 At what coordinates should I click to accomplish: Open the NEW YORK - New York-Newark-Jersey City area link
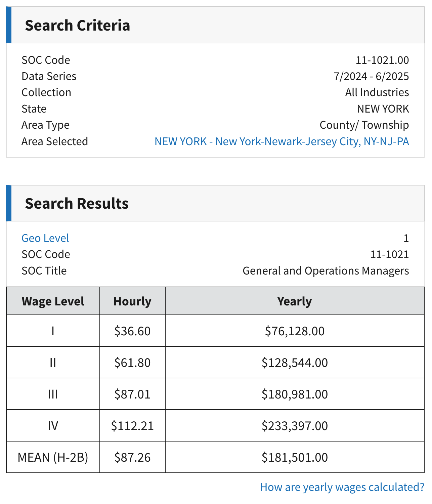282,141
